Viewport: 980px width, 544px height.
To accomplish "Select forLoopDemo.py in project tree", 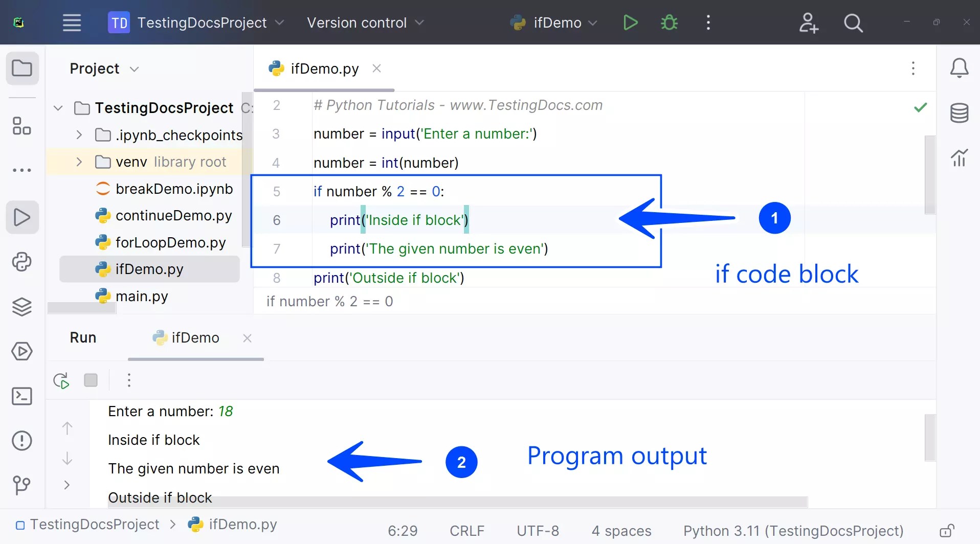I will [160, 242].
